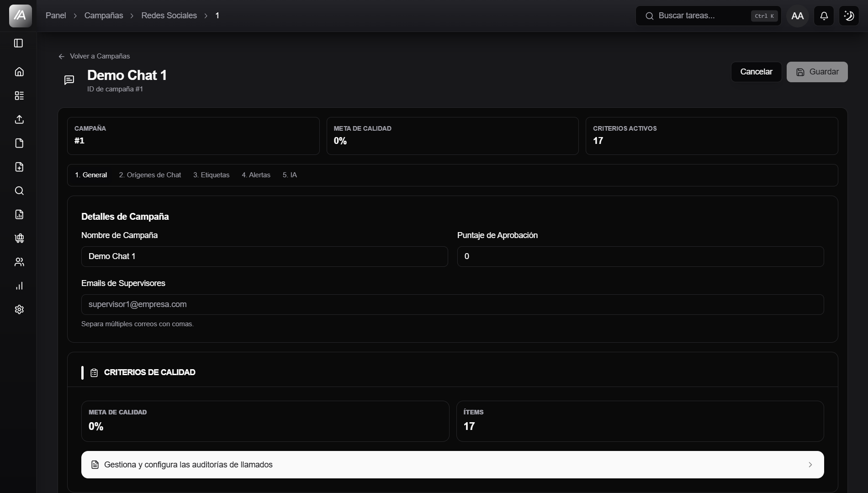868x493 pixels.
Task: Click the notifications bell icon
Action: coord(824,16)
